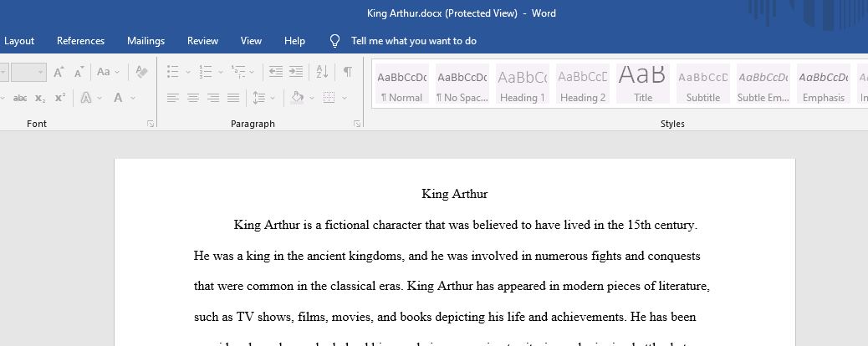Justify the text alignment
868x346 pixels.
pos(233,98)
